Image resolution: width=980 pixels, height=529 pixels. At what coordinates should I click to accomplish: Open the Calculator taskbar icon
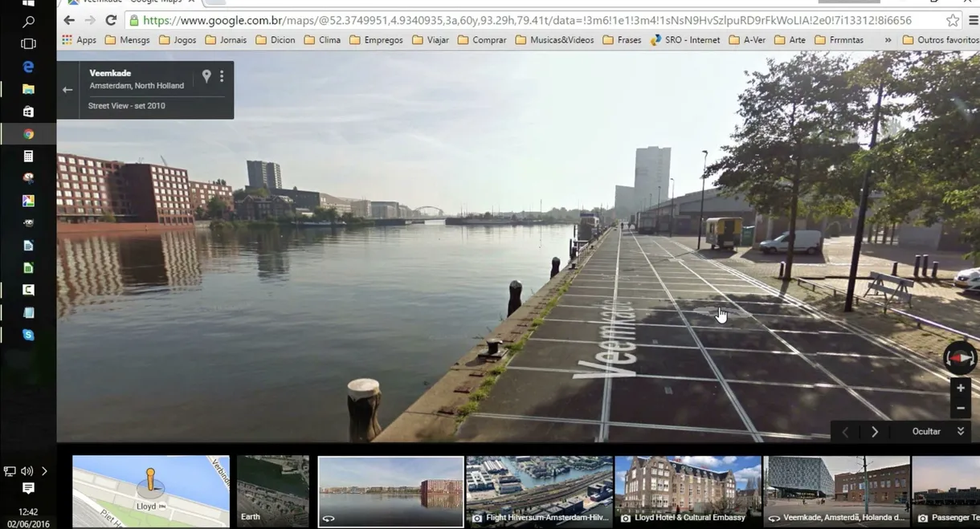pos(28,157)
